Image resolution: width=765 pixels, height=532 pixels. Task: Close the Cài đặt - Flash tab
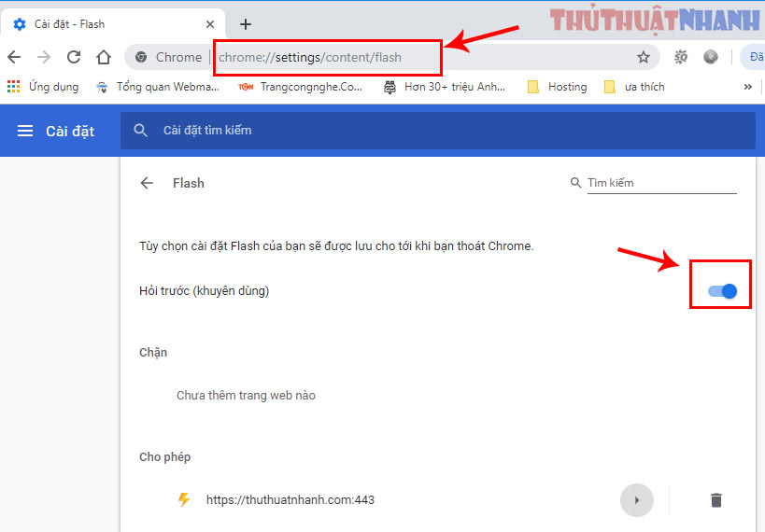pos(210,24)
